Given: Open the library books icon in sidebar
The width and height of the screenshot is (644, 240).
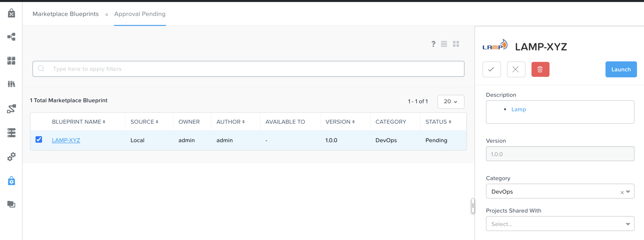Looking at the screenshot, I should 11,84.
